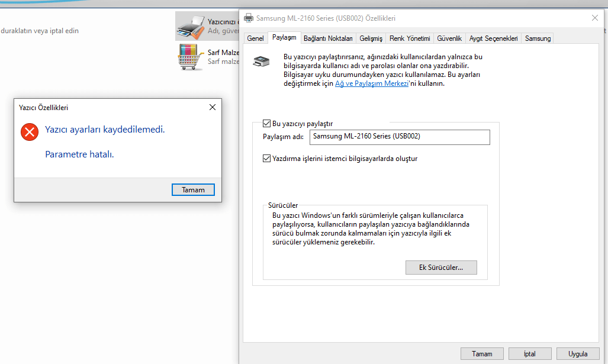
Task: Click the 'Parametre hatalı.' message text
Action: (79, 154)
